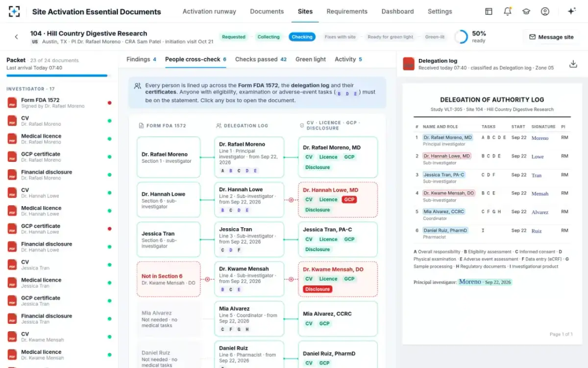Click highlighted Mia Alvarez, CCRC in log
This screenshot has width=588, height=368.
pyautogui.click(x=443, y=211)
